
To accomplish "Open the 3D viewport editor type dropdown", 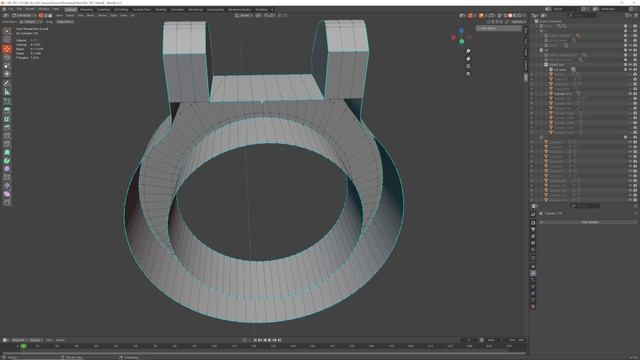I will tap(6, 16).
